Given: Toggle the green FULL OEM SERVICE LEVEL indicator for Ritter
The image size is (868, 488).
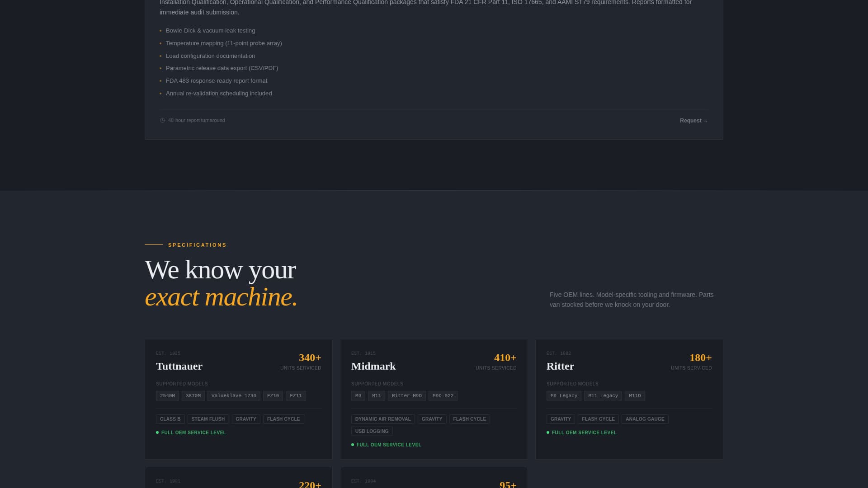Looking at the screenshot, I should click(x=548, y=432).
